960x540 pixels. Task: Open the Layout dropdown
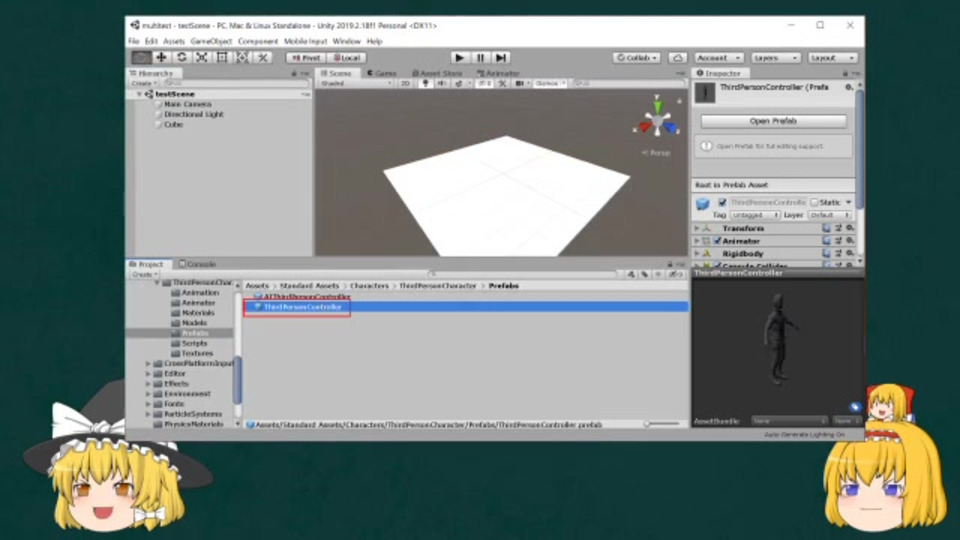pyautogui.click(x=832, y=58)
